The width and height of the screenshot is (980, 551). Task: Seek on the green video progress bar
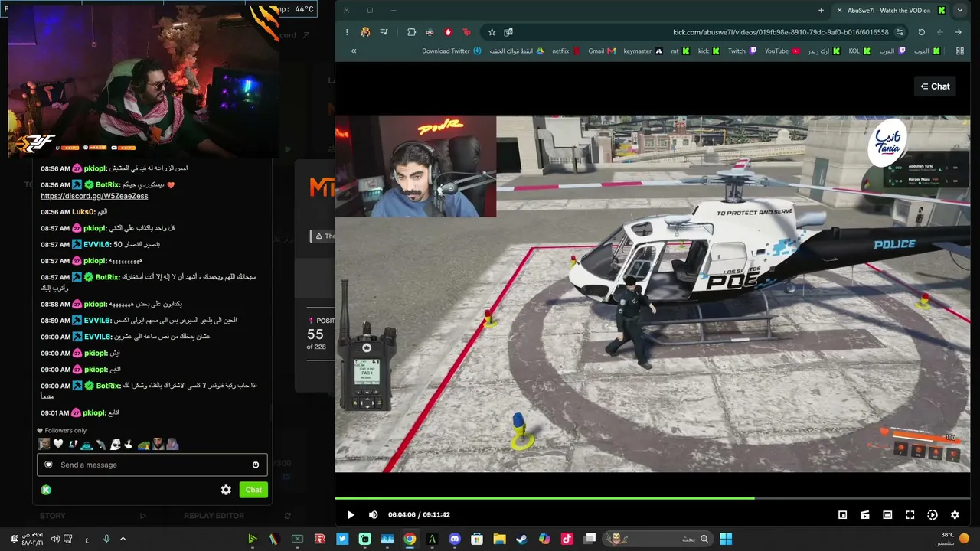point(652,498)
